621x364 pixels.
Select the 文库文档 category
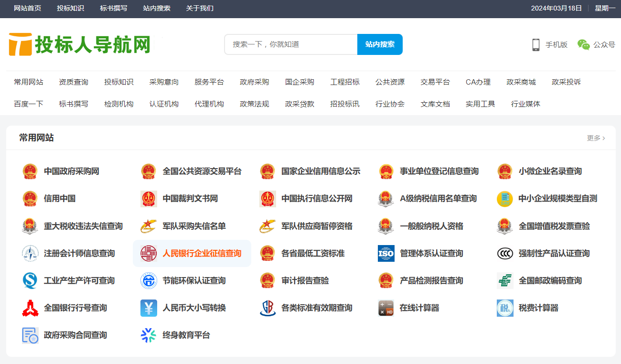[435, 104]
